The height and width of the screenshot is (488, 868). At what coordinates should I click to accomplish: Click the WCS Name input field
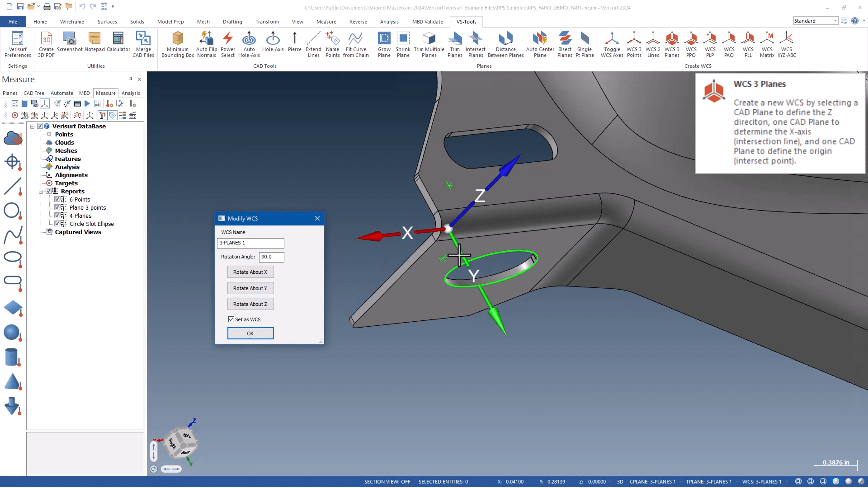click(250, 243)
